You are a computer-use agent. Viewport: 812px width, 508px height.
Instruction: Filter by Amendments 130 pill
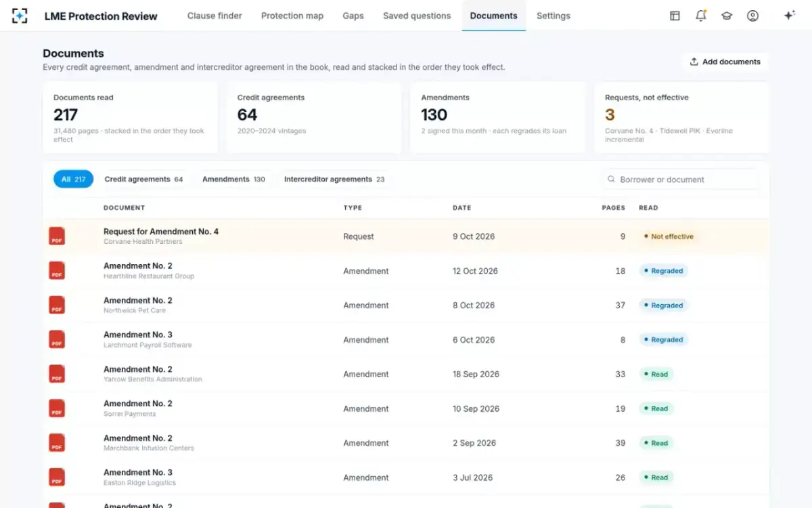[233, 179]
